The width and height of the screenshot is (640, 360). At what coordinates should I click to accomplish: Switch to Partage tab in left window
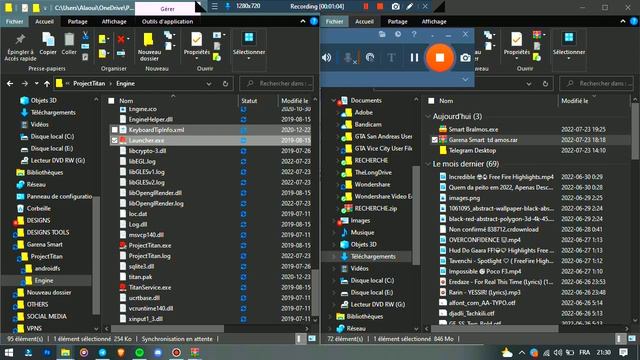[78, 21]
